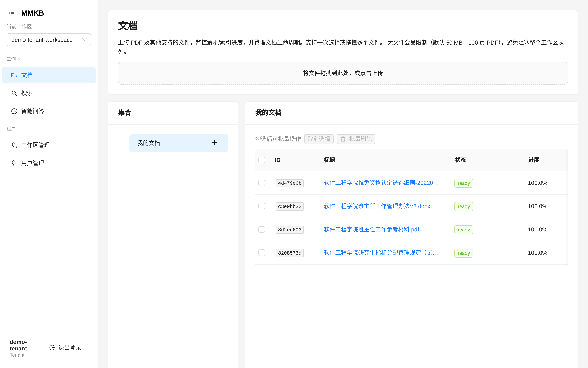588x368 pixels.
Task: Open 工作区管理 in the sidebar
Action: click(49, 145)
